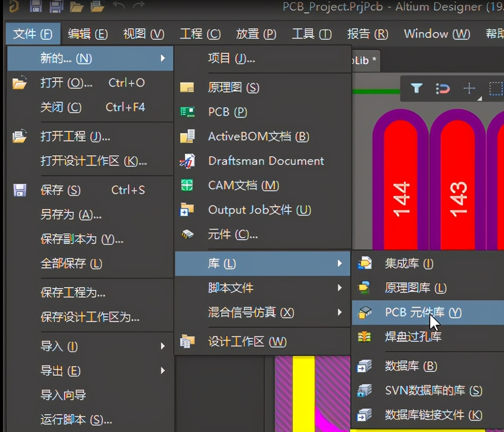
Task: Expand the 脚本文件 submenu arrow
Action: click(x=340, y=288)
